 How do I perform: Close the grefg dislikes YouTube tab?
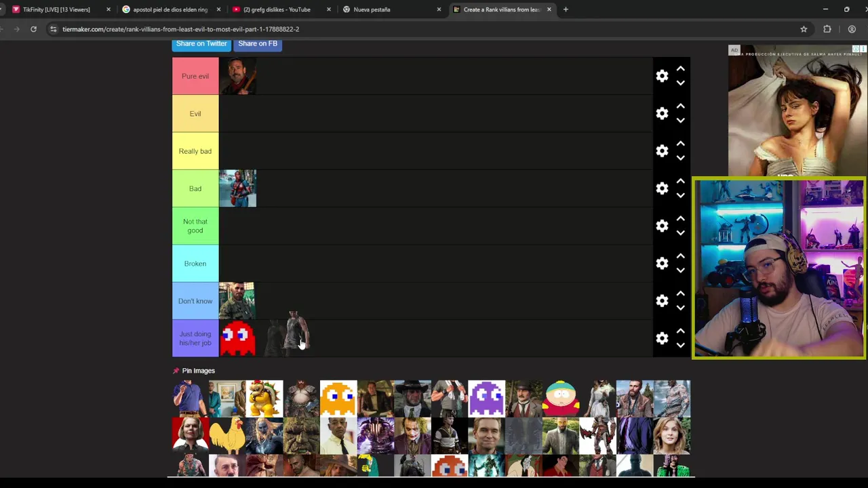click(329, 9)
